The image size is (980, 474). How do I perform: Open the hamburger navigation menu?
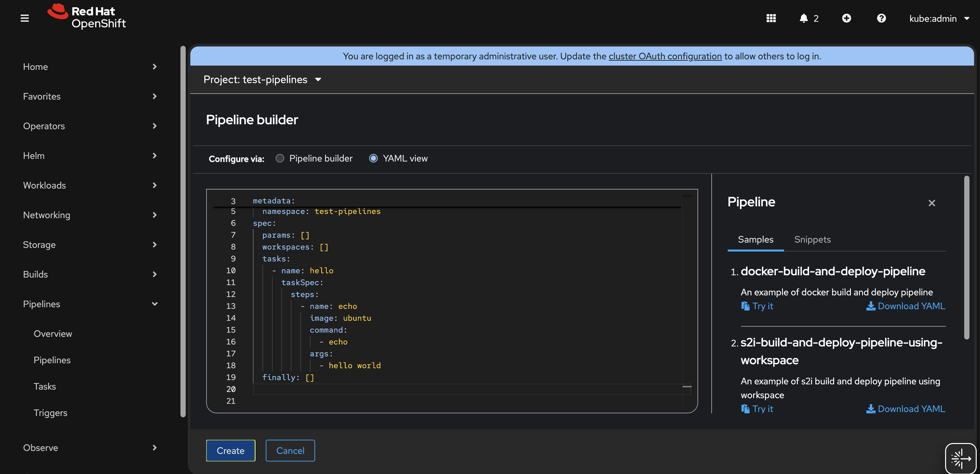25,18
